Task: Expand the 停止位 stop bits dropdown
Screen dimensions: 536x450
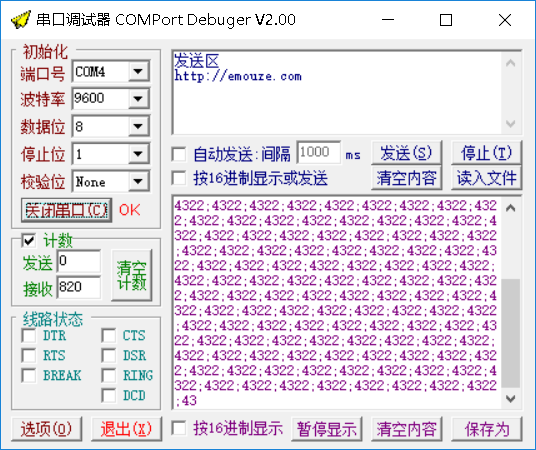Action: (138, 154)
